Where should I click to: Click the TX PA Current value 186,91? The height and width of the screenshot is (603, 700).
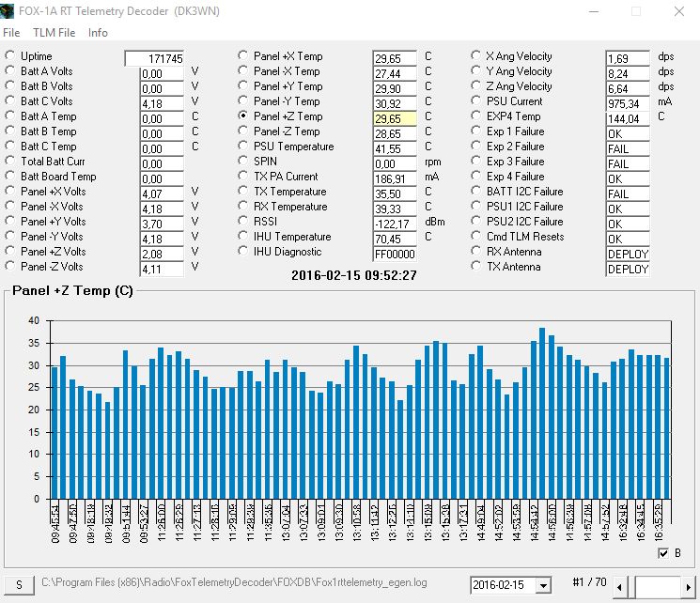[x=395, y=179]
